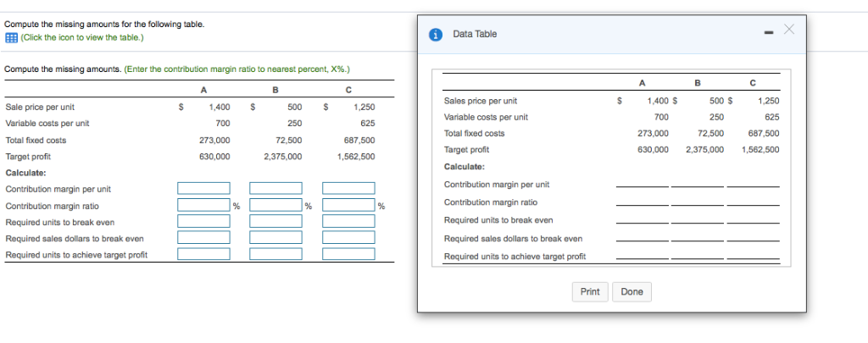Click the Print button
Image resolution: width=868 pixels, height=343 pixels.
pos(590,291)
